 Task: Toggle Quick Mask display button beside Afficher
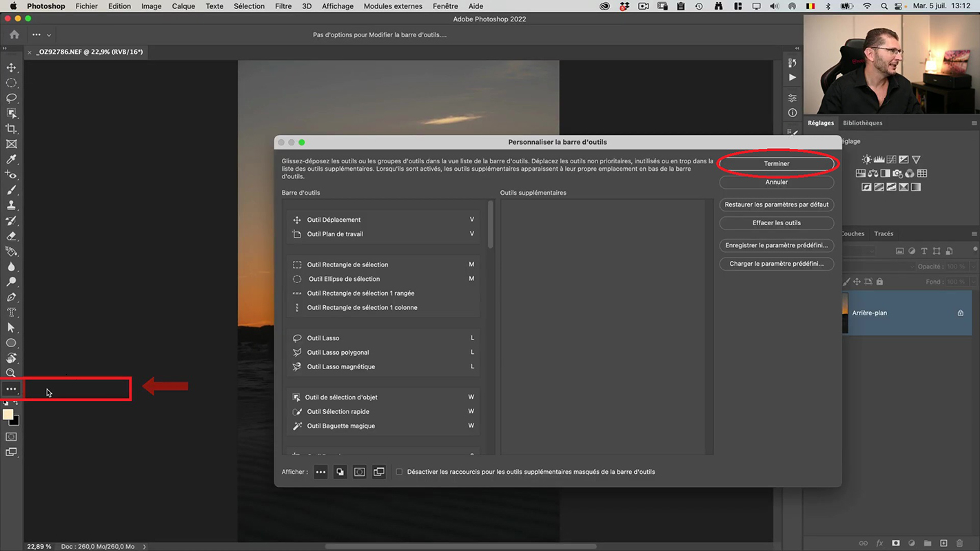click(x=359, y=472)
